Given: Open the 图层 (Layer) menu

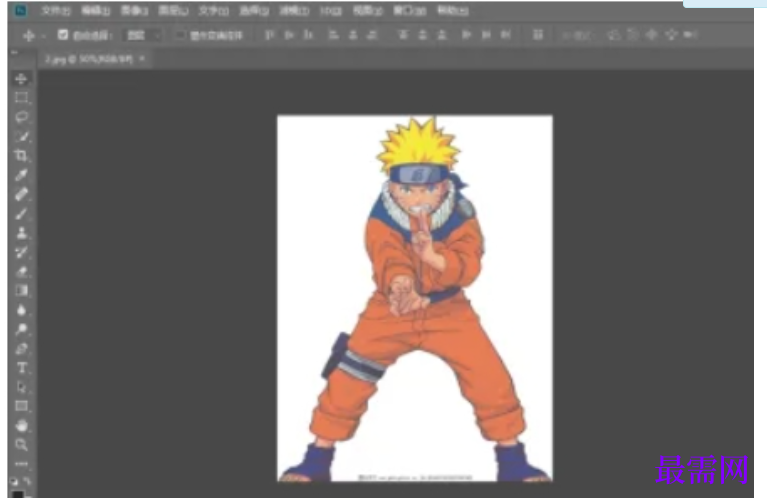Looking at the screenshot, I should [174, 10].
